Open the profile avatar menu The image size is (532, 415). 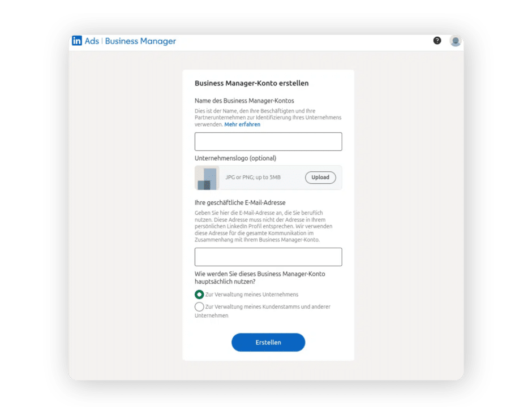coord(456,41)
